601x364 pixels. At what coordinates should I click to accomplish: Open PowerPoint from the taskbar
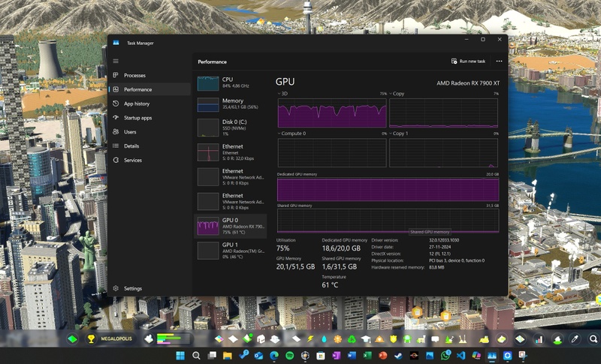382,356
